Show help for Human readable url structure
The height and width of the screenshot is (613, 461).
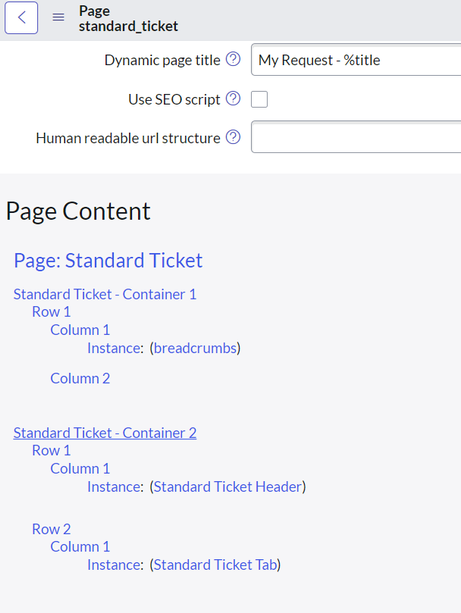pos(233,137)
